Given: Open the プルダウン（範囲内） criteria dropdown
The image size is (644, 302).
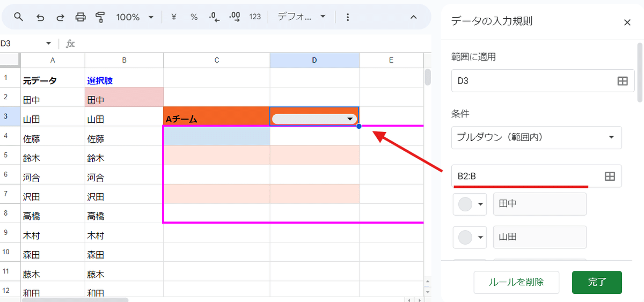Looking at the screenshot, I should [536, 138].
